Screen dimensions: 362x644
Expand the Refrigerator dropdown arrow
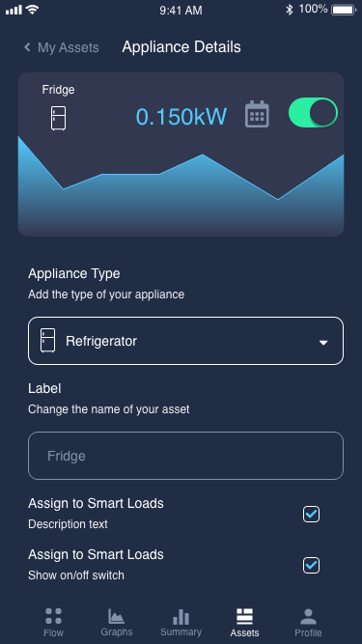(x=323, y=342)
